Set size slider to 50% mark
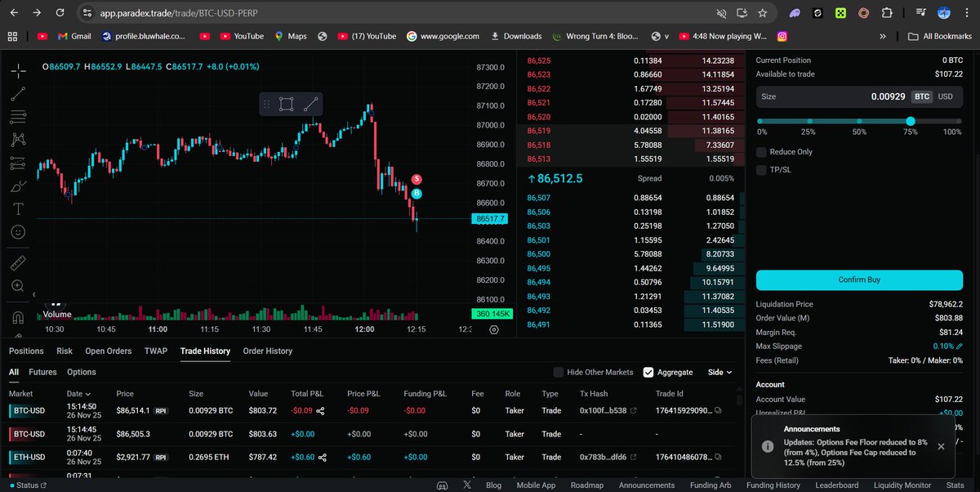 (859, 121)
